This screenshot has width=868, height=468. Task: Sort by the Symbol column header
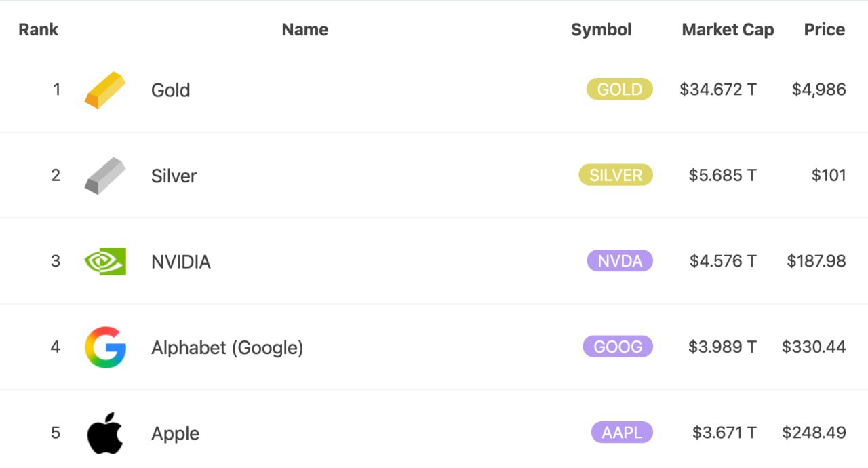pos(601,30)
